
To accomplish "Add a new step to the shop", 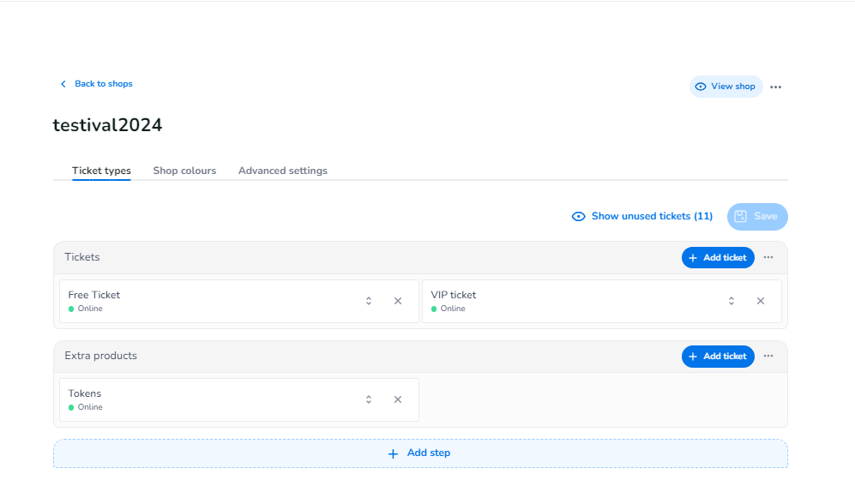I will pyautogui.click(x=420, y=453).
